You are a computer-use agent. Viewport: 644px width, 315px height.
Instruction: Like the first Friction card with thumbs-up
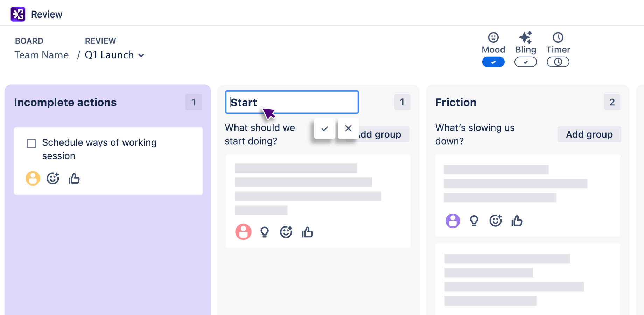point(517,221)
